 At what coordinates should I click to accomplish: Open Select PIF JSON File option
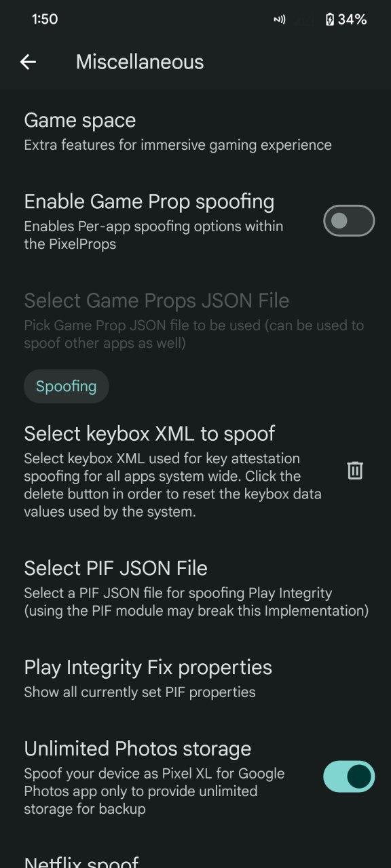point(195,588)
